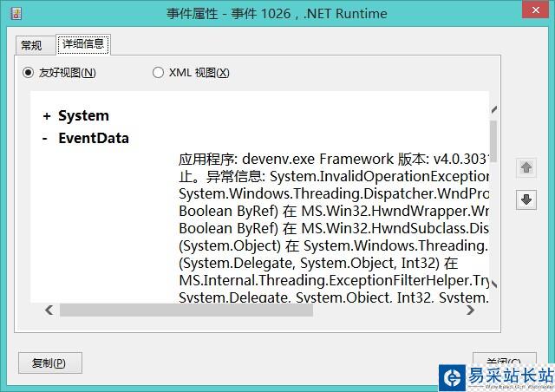Select the EventData tree label
555x392 pixels.
[94, 138]
